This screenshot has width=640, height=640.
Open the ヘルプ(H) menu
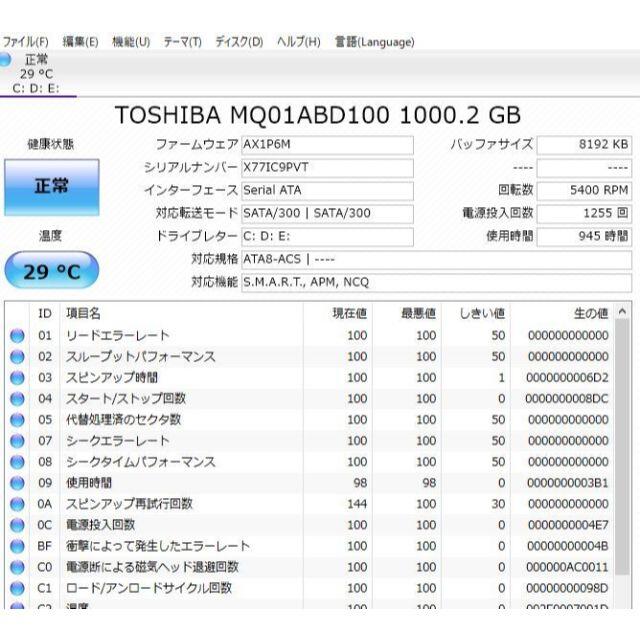(x=299, y=42)
